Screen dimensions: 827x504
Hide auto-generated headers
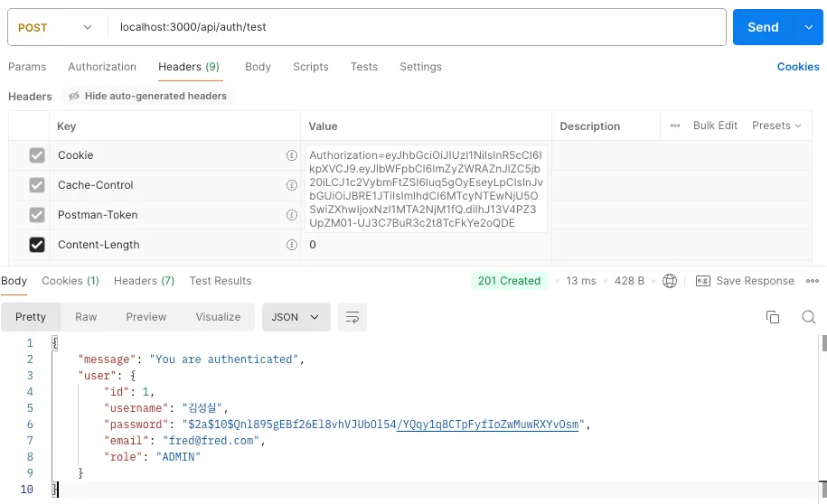(x=148, y=96)
